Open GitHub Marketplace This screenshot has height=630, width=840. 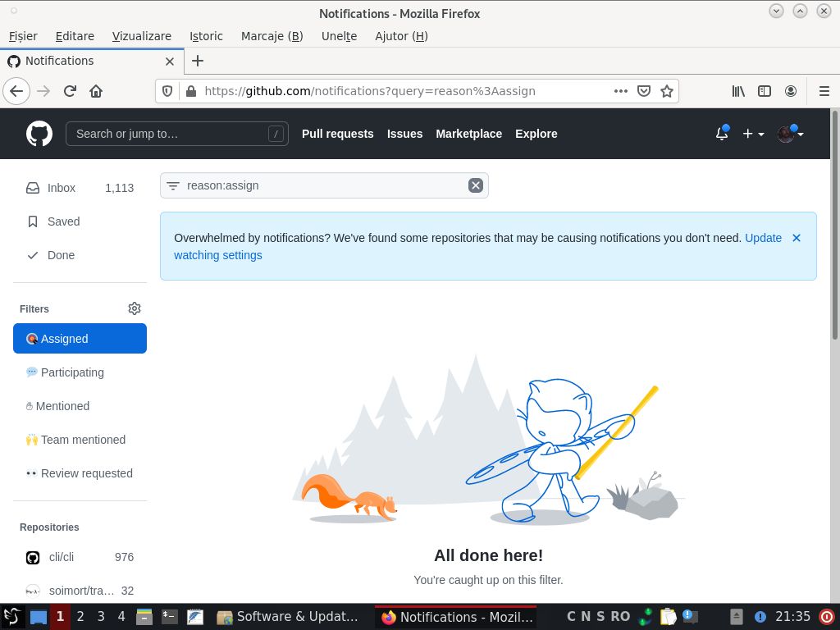pyautogui.click(x=468, y=134)
